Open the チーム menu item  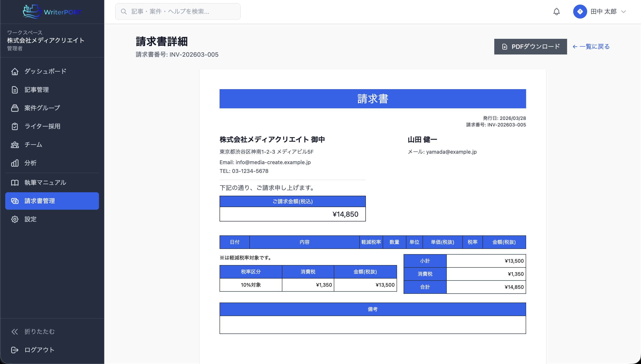pos(52,145)
